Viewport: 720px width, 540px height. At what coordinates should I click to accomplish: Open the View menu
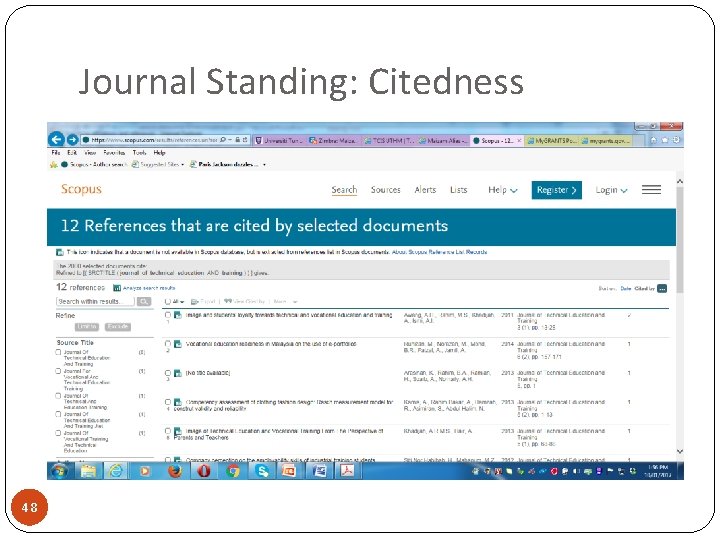pos(90,152)
